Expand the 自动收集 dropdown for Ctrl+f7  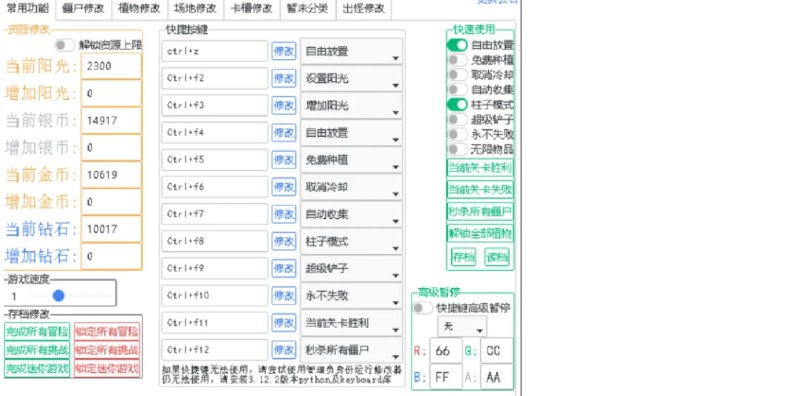(x=351, y=214)
